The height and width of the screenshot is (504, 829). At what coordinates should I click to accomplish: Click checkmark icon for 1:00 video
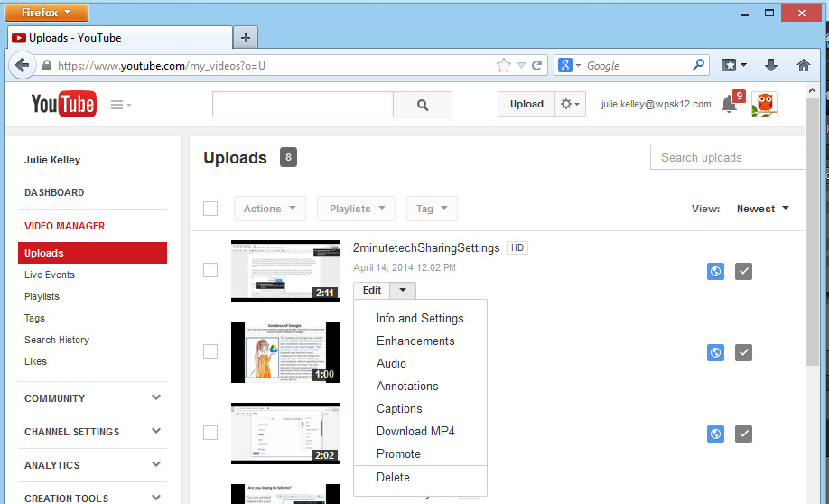tap(743, 353)
